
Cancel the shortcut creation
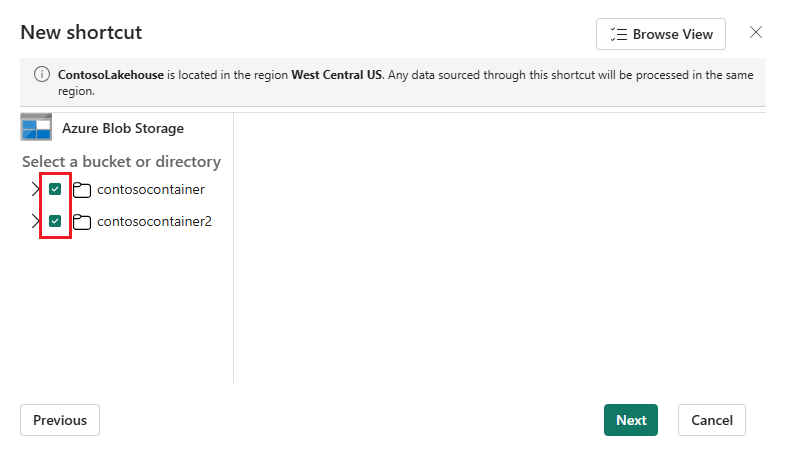[712, 420]
